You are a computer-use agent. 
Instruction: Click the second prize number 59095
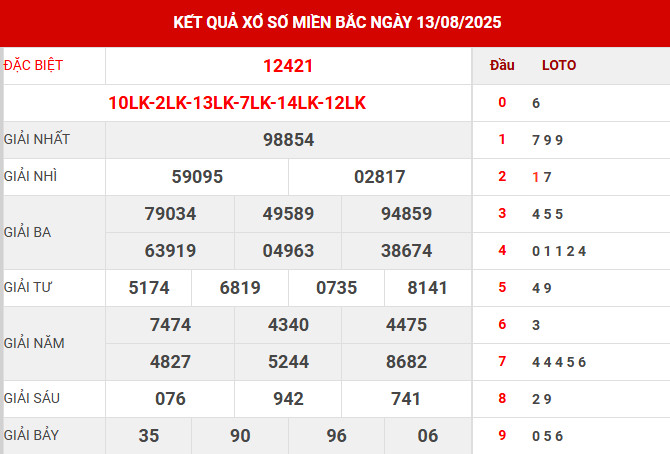[x=197, y=177]
